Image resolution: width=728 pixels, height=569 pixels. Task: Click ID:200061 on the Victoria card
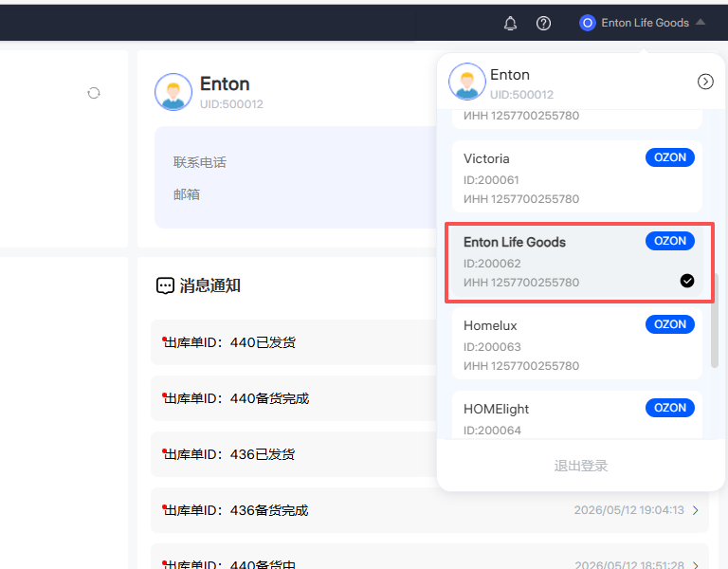[x=491, y=180]
